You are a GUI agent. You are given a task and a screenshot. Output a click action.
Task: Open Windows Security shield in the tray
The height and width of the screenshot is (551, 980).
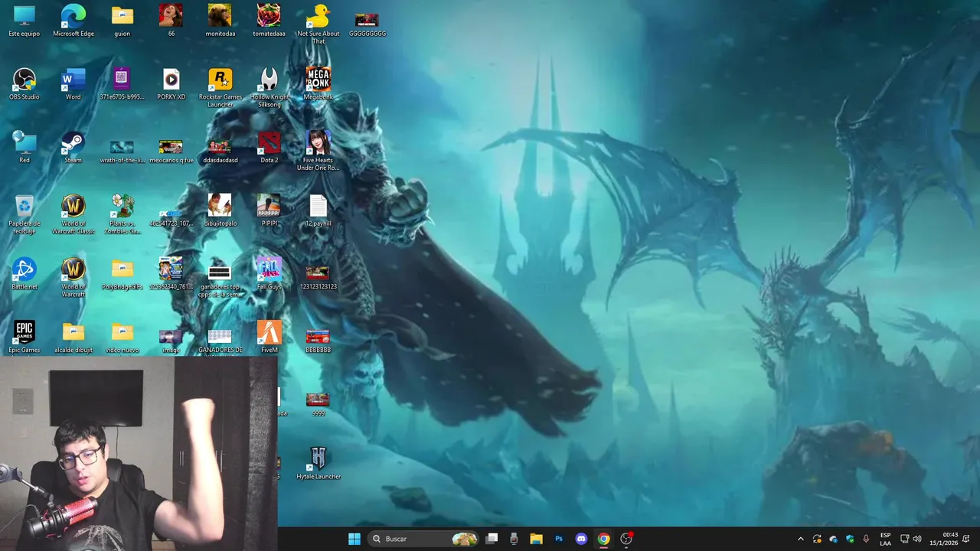point(850,539)
